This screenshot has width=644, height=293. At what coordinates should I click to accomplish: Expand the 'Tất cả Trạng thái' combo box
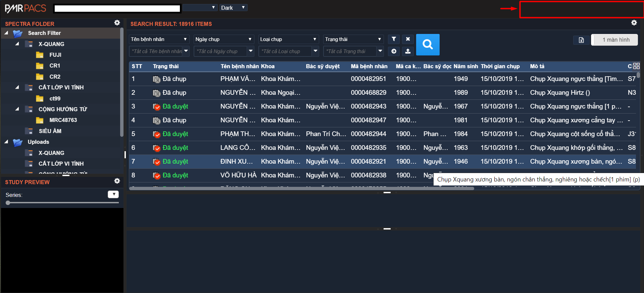click(x=380, y=51)
